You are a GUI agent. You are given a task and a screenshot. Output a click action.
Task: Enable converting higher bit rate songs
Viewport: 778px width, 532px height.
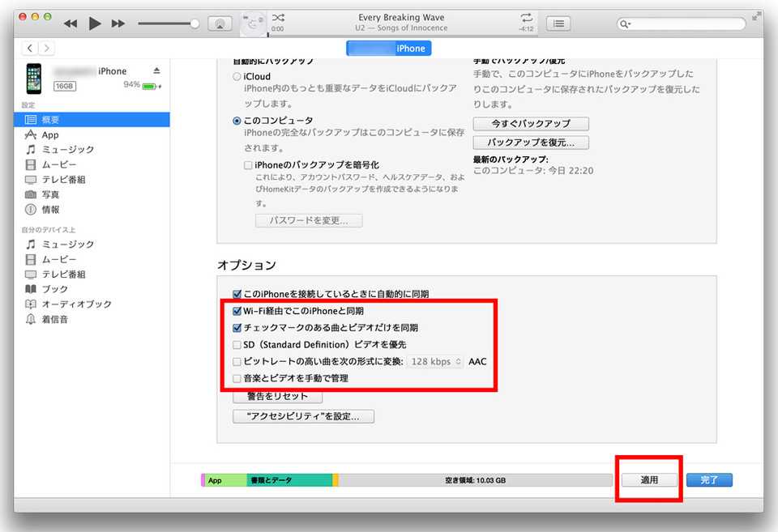pos(237,362)
